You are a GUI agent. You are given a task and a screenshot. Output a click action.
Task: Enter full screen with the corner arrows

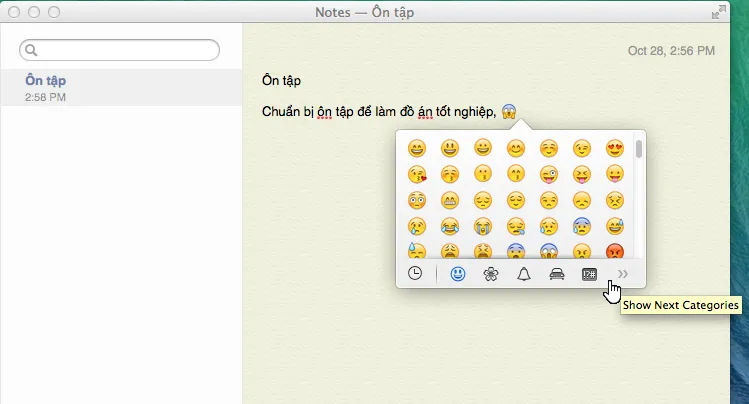pyautogui.click(x=718, y=12)
